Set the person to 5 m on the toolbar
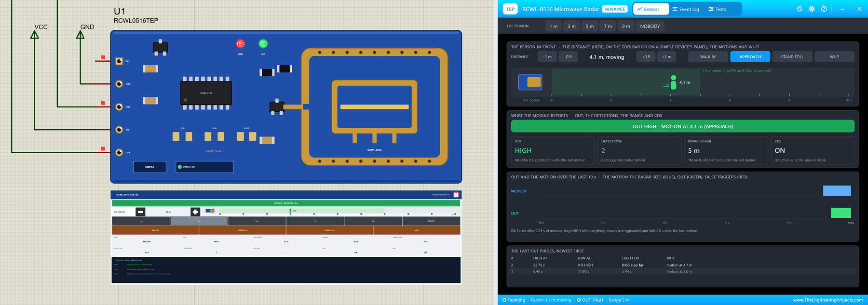 pos(590,26)
